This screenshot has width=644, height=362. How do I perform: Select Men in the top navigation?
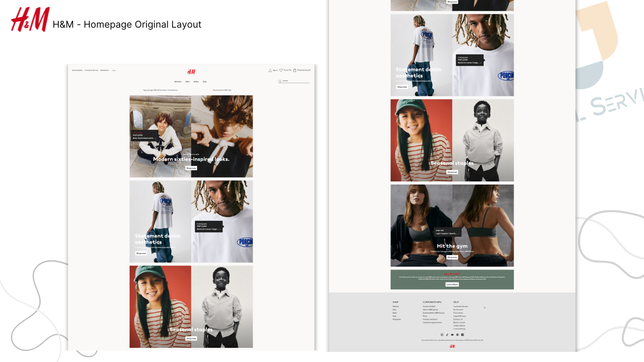(x=188, y=81)
